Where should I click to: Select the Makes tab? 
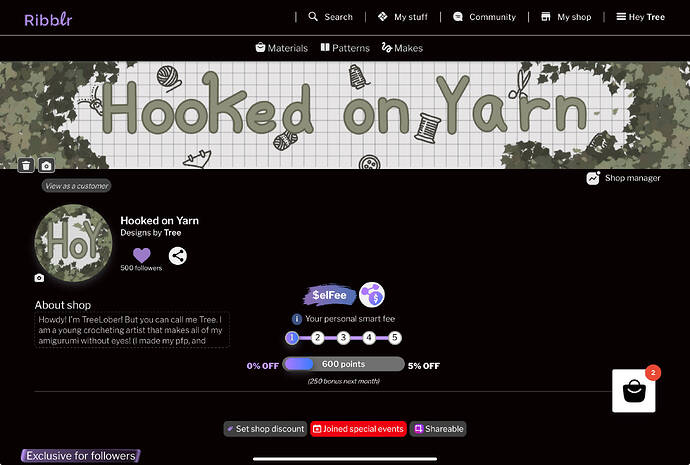[402, 48]
